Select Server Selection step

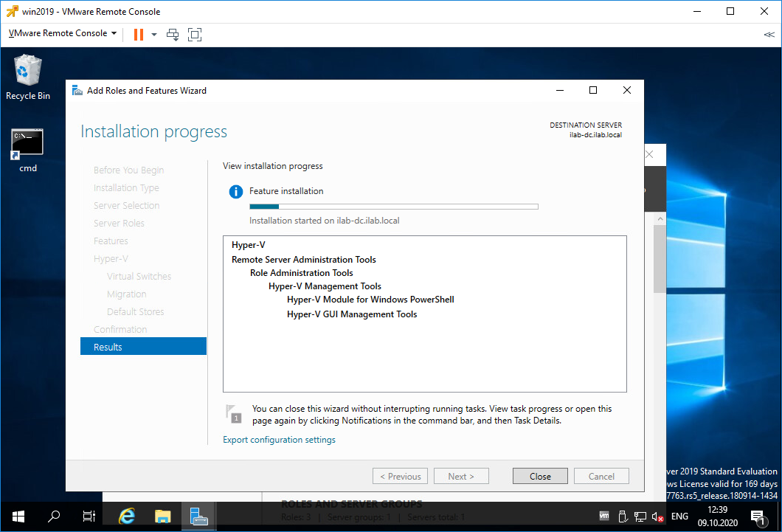pos(127,205)
